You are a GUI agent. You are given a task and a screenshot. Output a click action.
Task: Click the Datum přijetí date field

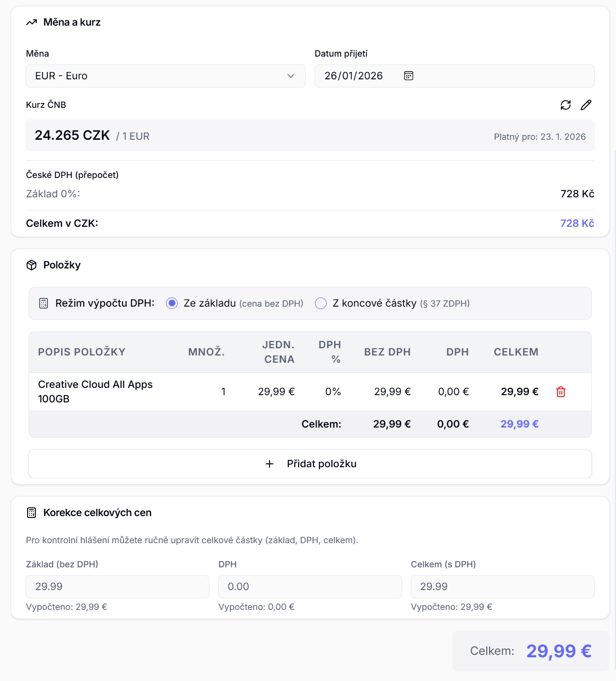[x=354, y=76]
